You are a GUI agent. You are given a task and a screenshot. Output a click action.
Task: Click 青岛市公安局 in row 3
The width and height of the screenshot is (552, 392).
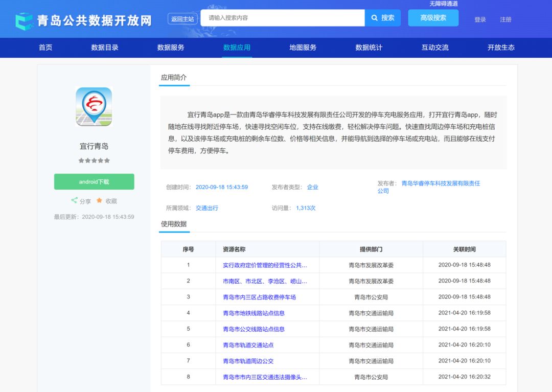point(371,297)
